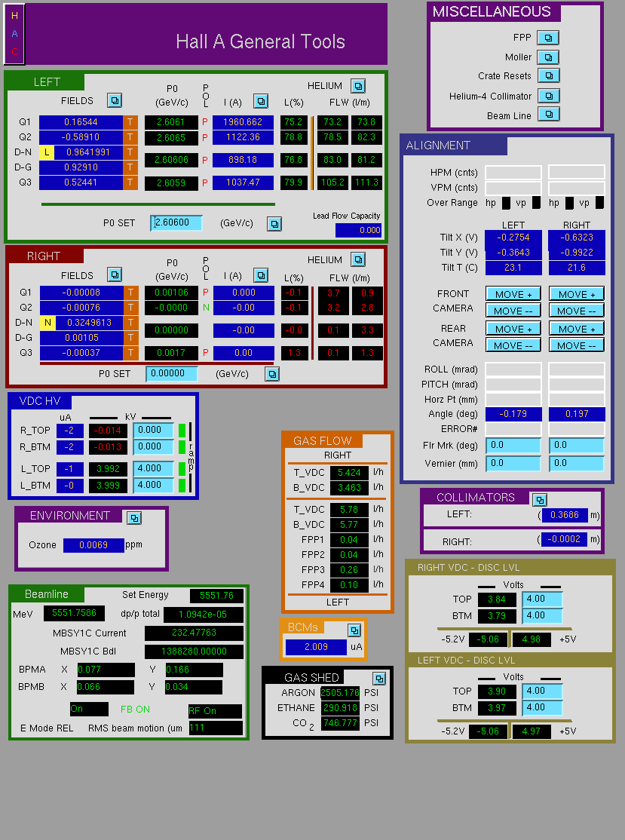The image size is (625, 840).
Task: Open LEFT arm HELIUM display
Action: pos(358,86)
